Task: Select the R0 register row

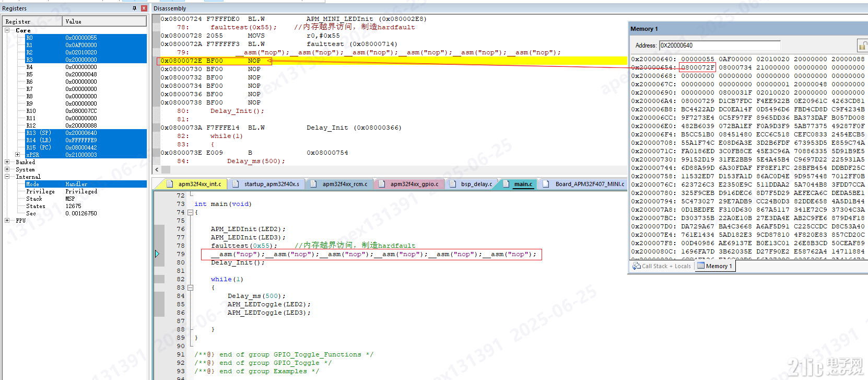Action: tap(86, 38)
